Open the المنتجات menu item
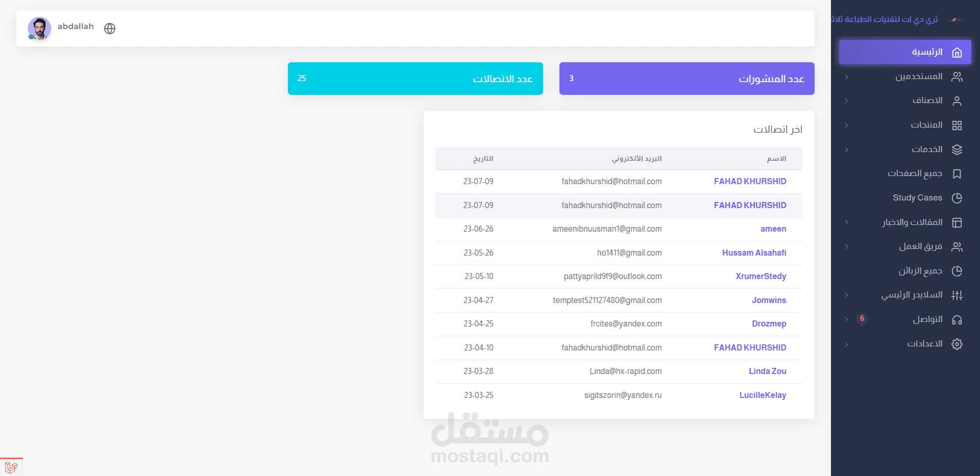The image size is (980, 476). pos(905,125)
